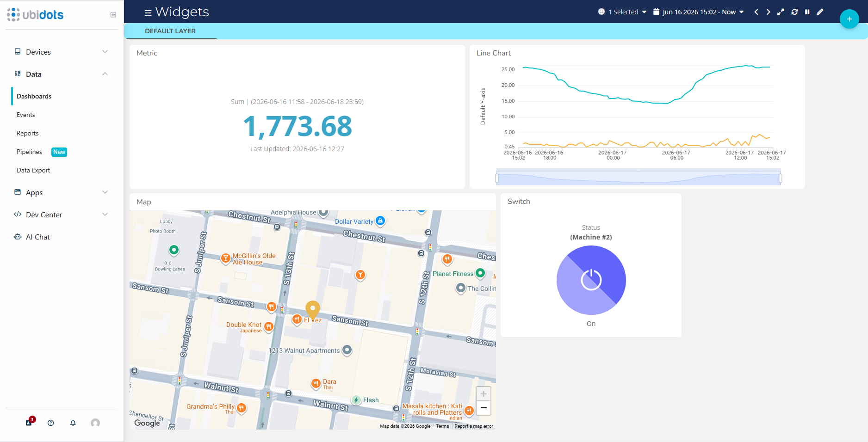Refresh the dashboard data
The image size is (868, 442).
[x=794, y=12]
